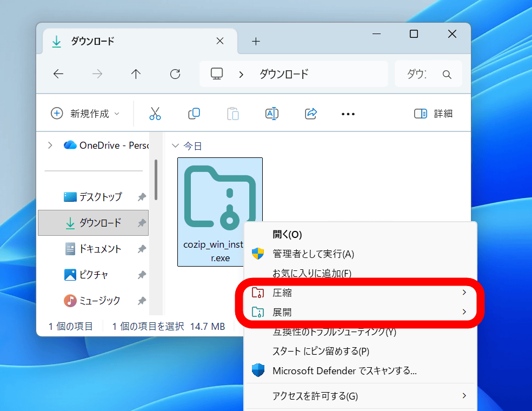Expand the OneDrive tree node
532x411 pixels.
[x=50, y=145]
